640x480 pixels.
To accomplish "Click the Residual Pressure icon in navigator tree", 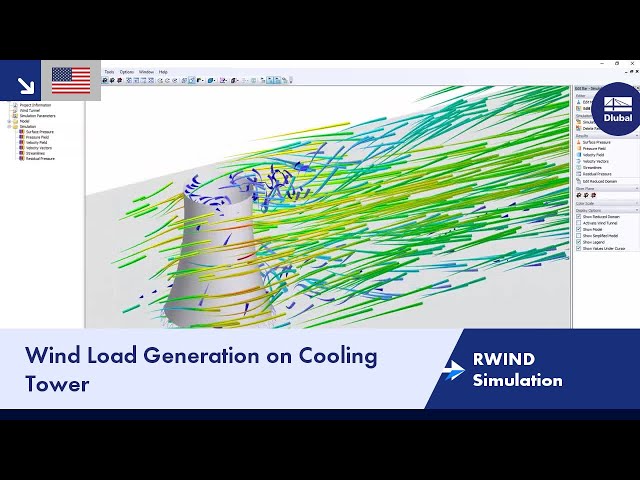I will click(22, 158).
